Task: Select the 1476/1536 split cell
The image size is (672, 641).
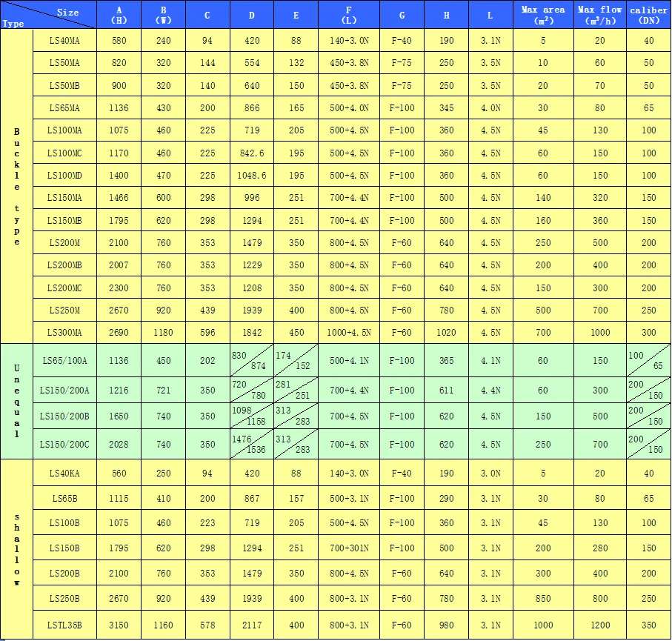Action: coord(252,444)
